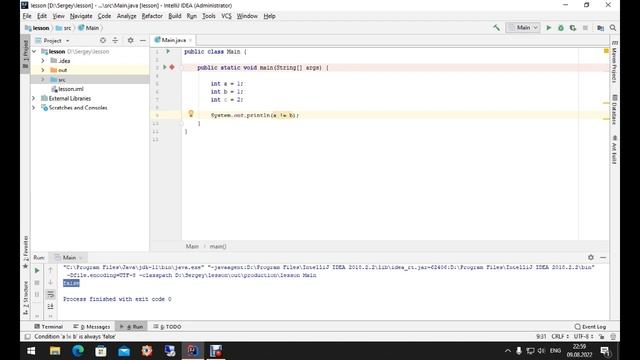Open Microsoft Edge from taskbar
The height and width of the screenshot is (360, 640).
pos(78,351)
